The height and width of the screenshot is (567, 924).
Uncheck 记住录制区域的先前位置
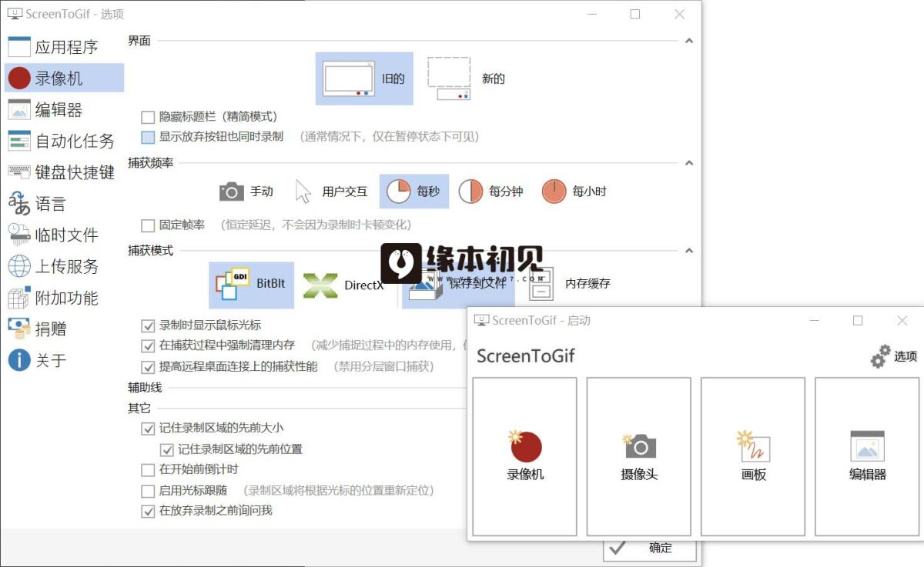pos(166,449)
